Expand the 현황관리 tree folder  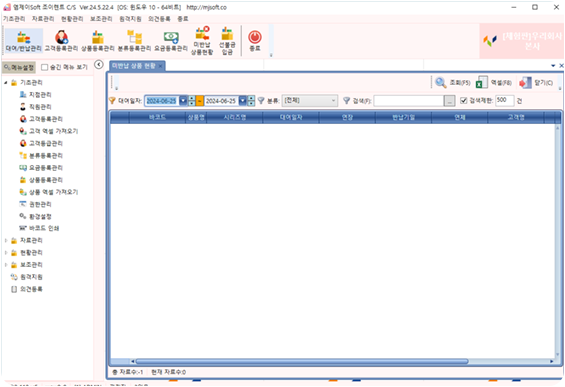6,253
